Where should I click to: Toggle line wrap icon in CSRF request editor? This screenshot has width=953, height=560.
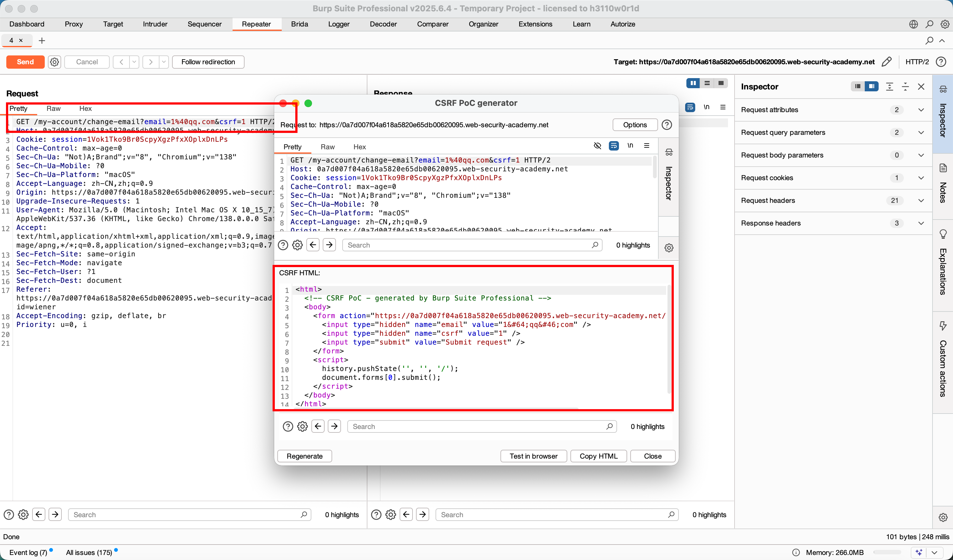pyautogui.click(x=614, y=146)
